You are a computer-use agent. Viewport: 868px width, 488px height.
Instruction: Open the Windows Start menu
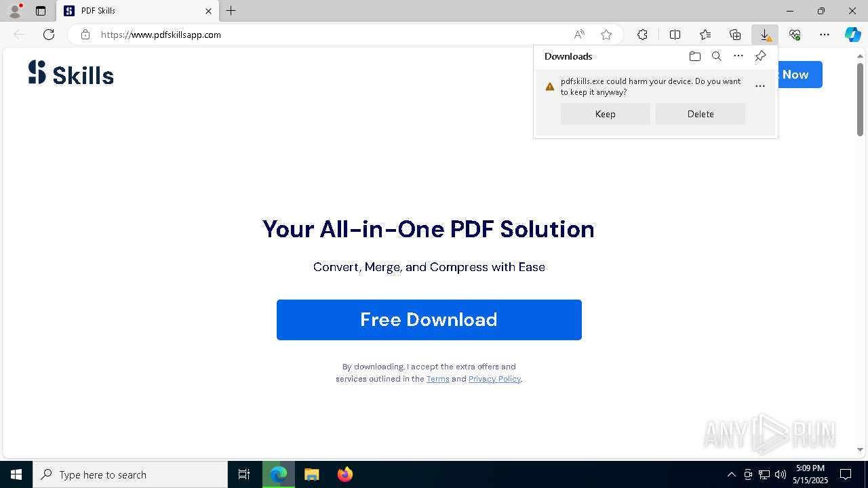click(16, 474)
